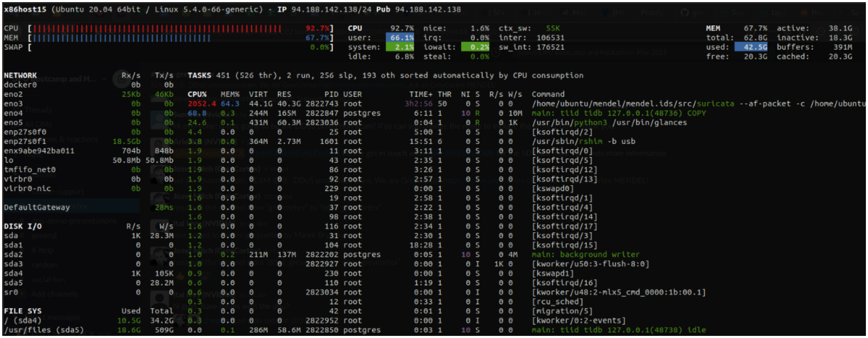Click the CPU% process column header
This screenshot has width=868, height=338.
coord(197,94)
